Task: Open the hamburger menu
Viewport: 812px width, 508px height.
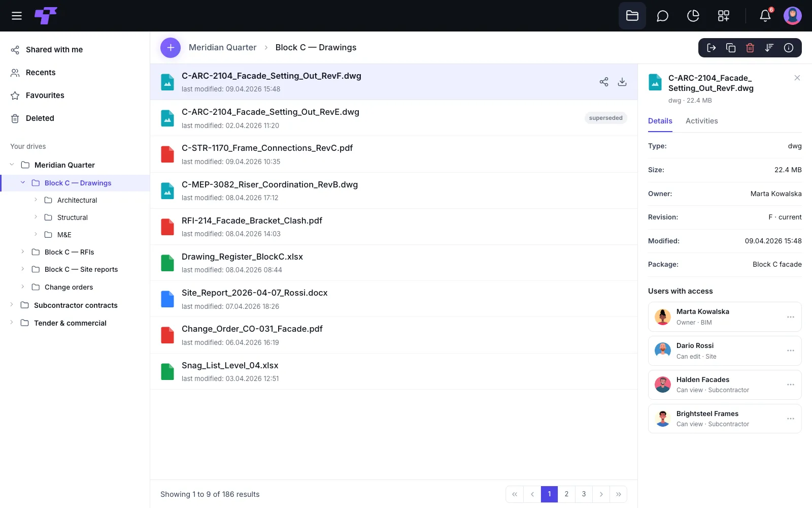Action: coord(17,16)
